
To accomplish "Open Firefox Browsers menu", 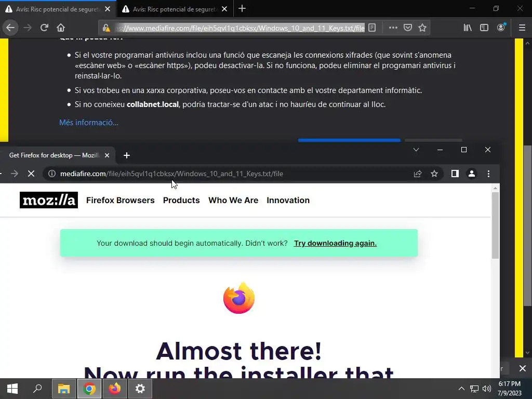I will click(121, 200).
